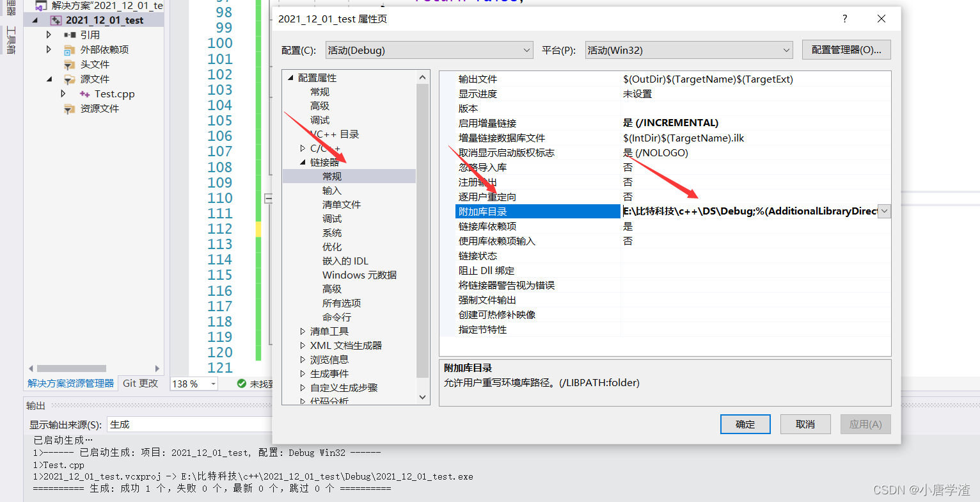Collapse the 源文件 folder node
Image resolution: width=980 pixels, height=502 pixels.
(49, 79)
